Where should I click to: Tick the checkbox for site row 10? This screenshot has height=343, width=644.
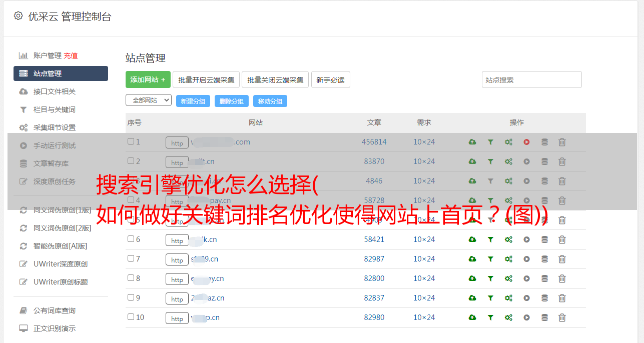(131, 317)
